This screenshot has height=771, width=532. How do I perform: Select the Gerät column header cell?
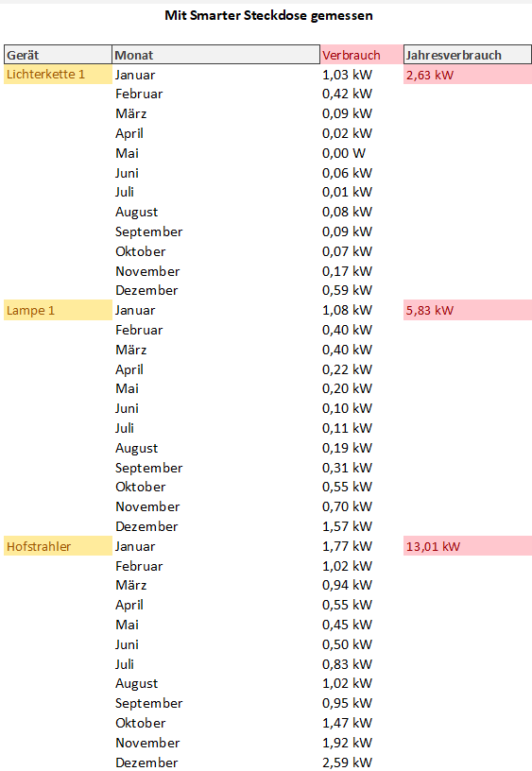coord(58,55)
